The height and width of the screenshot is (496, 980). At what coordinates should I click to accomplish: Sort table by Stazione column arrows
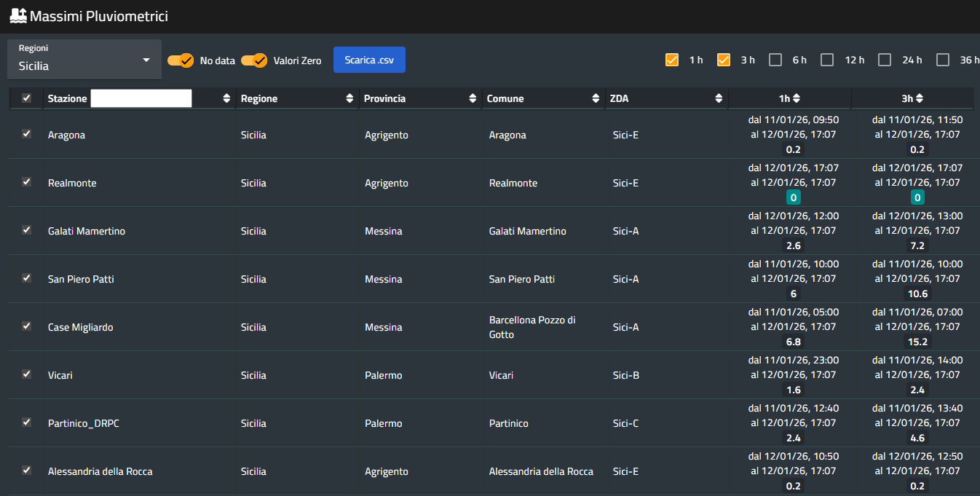tap(226, 99)
